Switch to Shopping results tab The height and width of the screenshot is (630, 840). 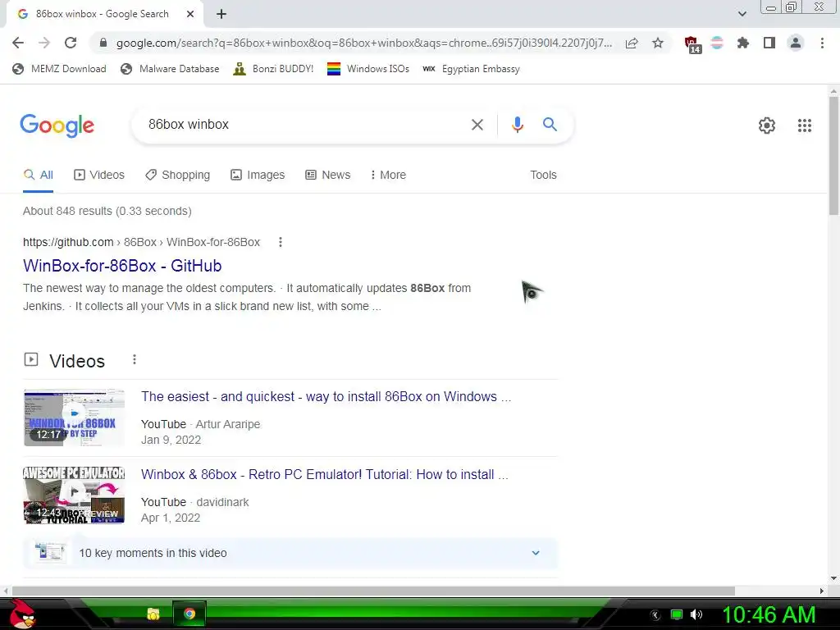(x=177, y=176)
